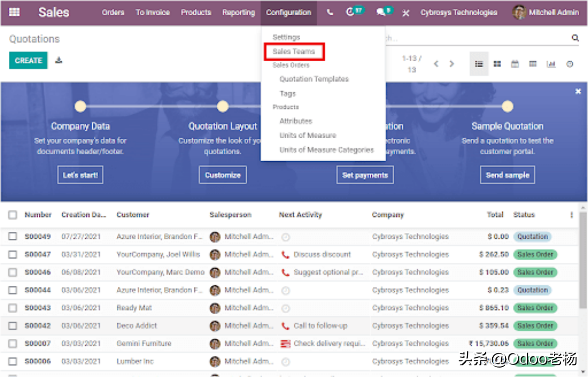Image resolution: width=588 pixels, height=377 pixels.
Task: Click Company Data step dot
Action: point(80,106)
